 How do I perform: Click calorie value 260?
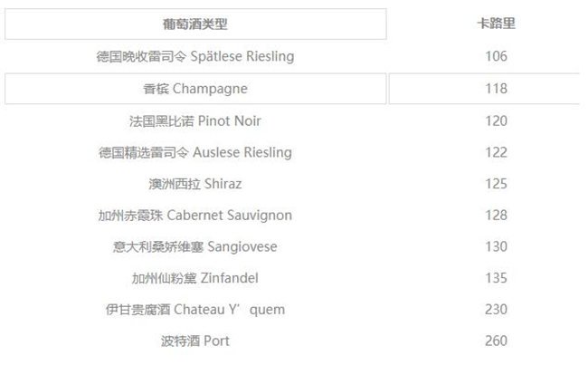coord(496,341)
